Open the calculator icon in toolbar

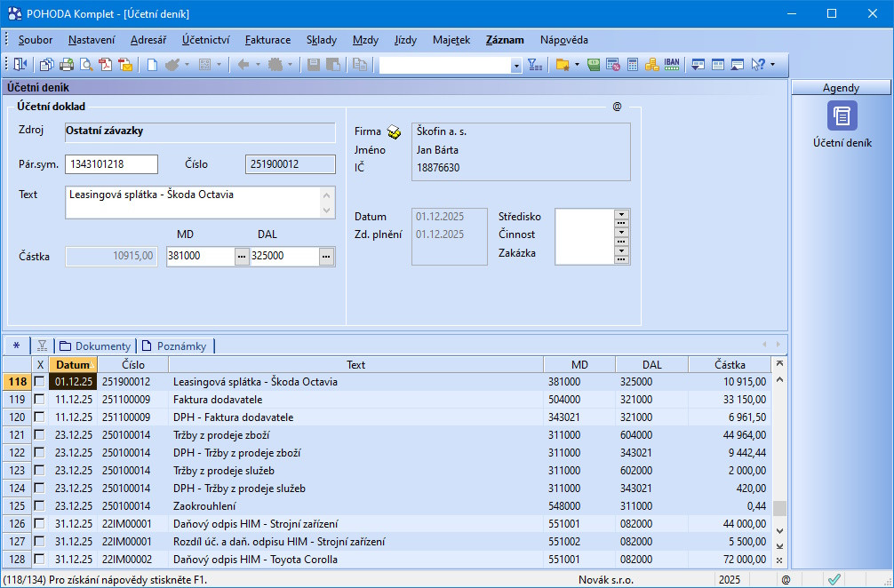click(633, 65)
